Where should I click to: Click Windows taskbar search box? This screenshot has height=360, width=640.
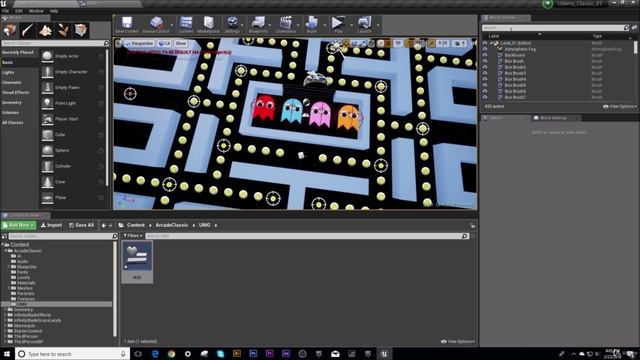73,354
